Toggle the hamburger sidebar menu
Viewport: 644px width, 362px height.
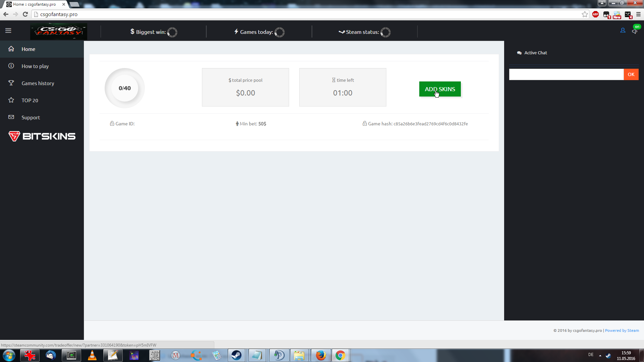[x=8, y=31]
